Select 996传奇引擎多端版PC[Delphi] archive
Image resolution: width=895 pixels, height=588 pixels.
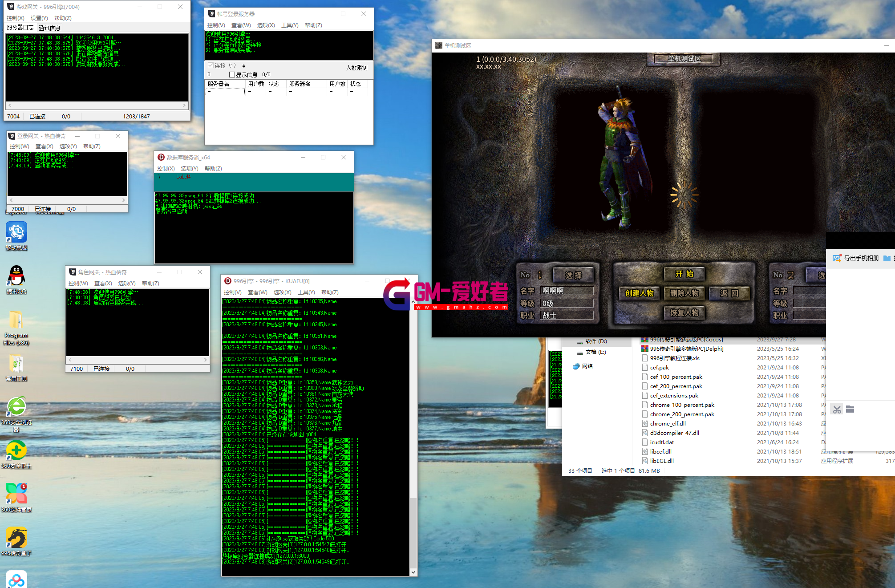[x=686, y=349]
